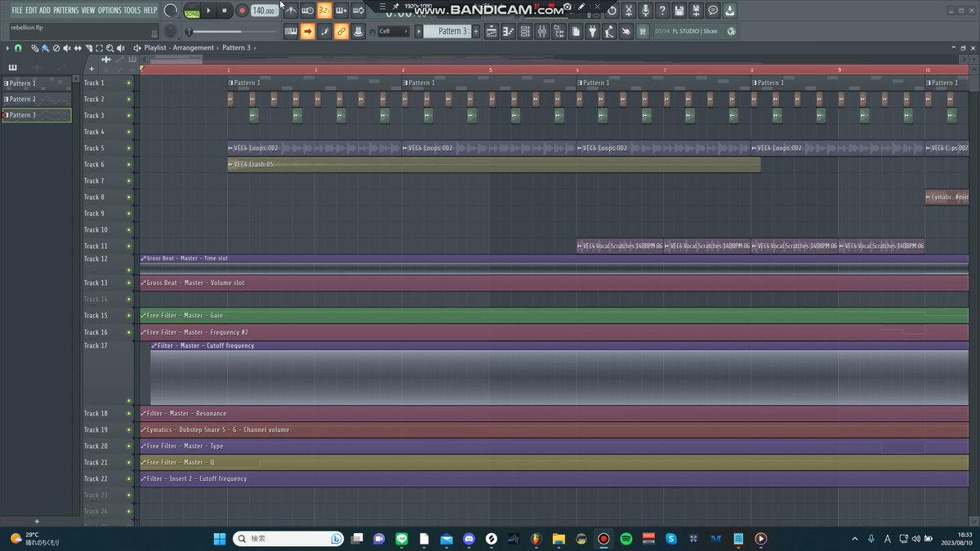Screen dimensions: 980x551
Task: Click the speech bubble project info icon
Action: (x=712, y=11)
